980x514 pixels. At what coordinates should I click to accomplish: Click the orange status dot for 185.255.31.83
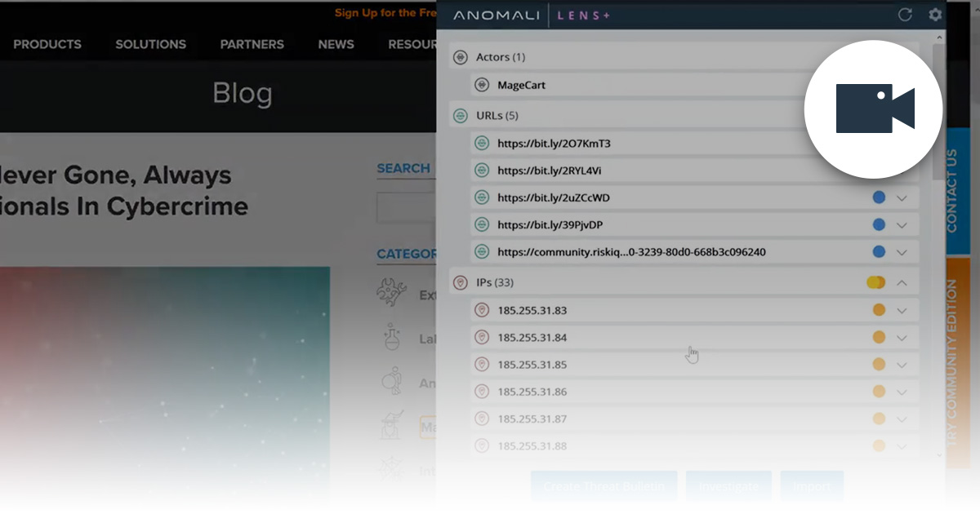coord(879,310)
